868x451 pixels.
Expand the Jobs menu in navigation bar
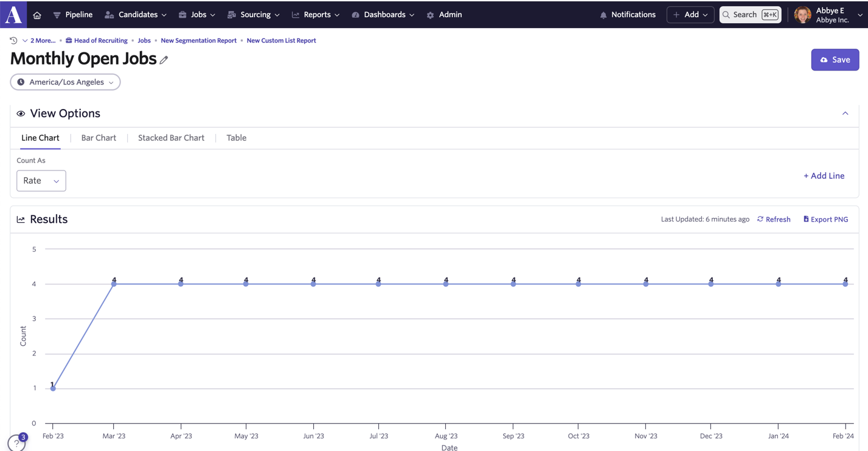[x=197, y=15]
